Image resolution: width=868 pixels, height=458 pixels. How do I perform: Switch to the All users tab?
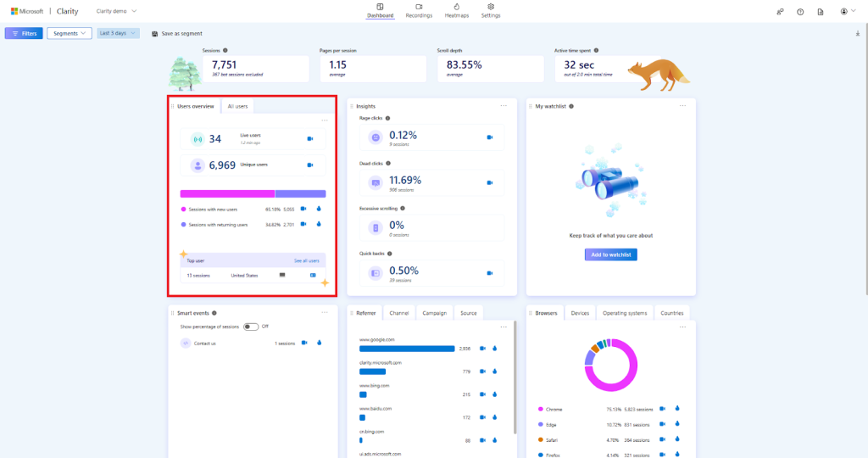click(x=237, y=106)
